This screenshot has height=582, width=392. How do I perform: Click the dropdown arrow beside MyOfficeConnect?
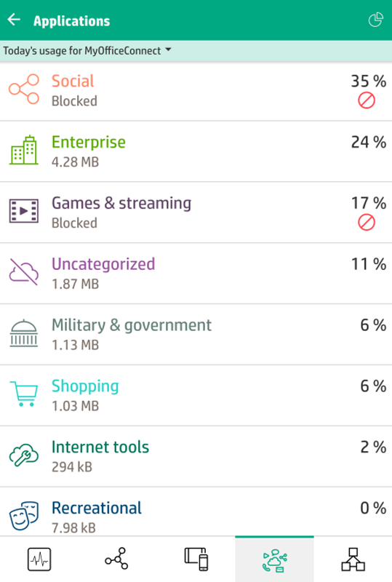[x=168, y=49]
